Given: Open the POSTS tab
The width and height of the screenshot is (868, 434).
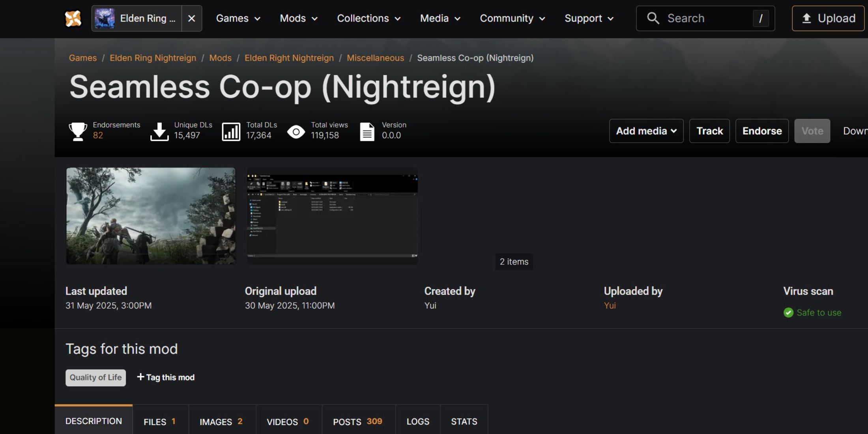Looking at the screenshot, I should click(357, 421).
